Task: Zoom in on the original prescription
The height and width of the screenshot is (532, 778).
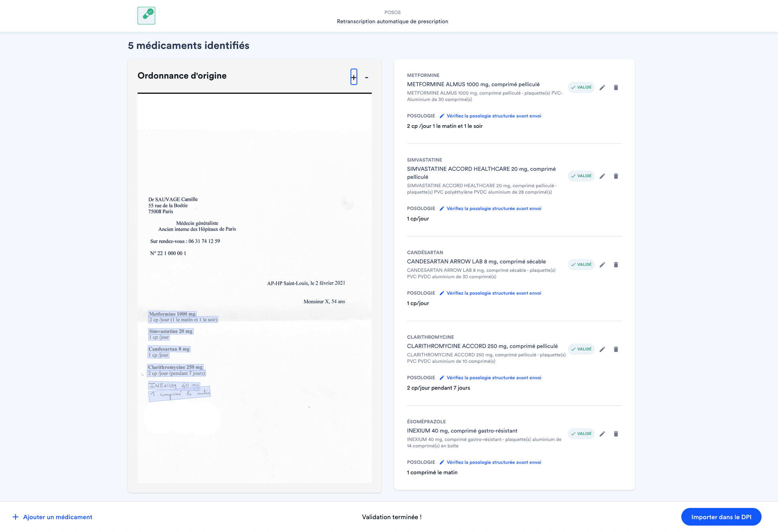Action: [x=354, y=77]
